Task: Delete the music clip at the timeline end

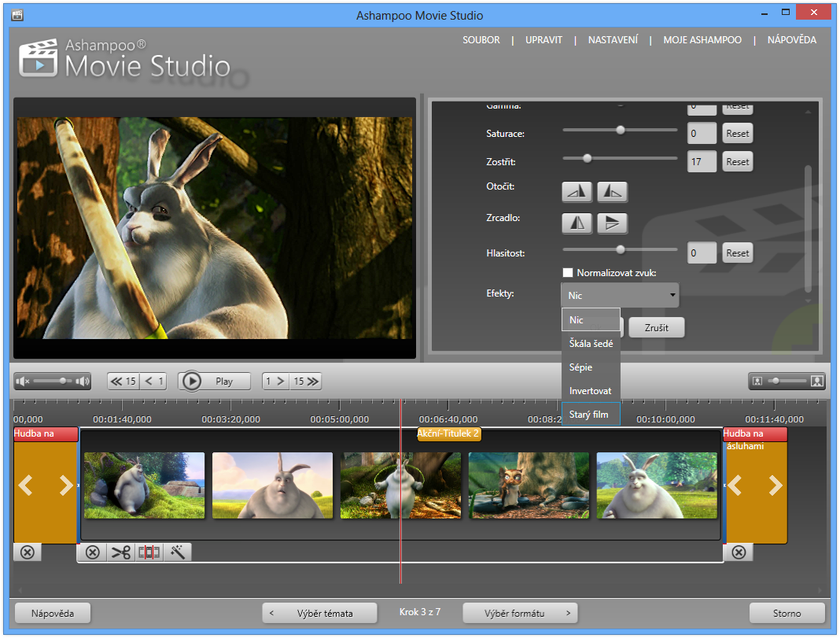Action: tap(739, 552)
